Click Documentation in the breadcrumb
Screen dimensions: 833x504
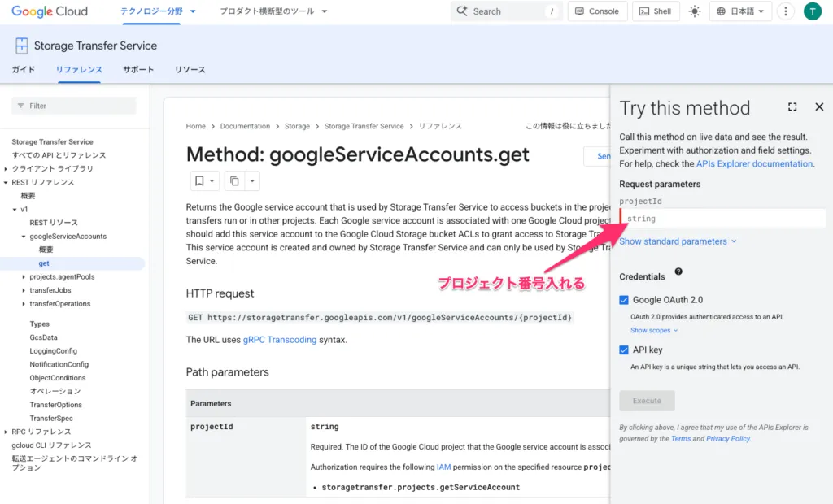[245, 126]
